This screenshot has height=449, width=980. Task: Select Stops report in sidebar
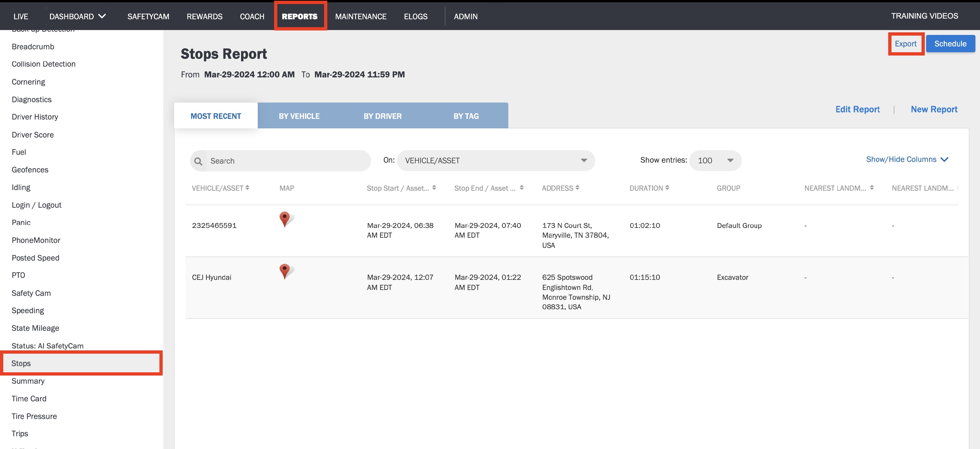point(81,363)
